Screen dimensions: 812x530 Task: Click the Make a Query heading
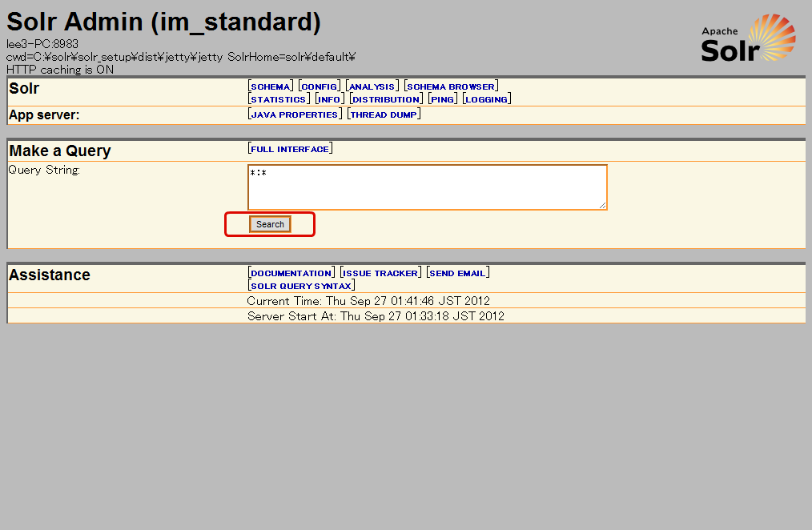pos(60,151)
